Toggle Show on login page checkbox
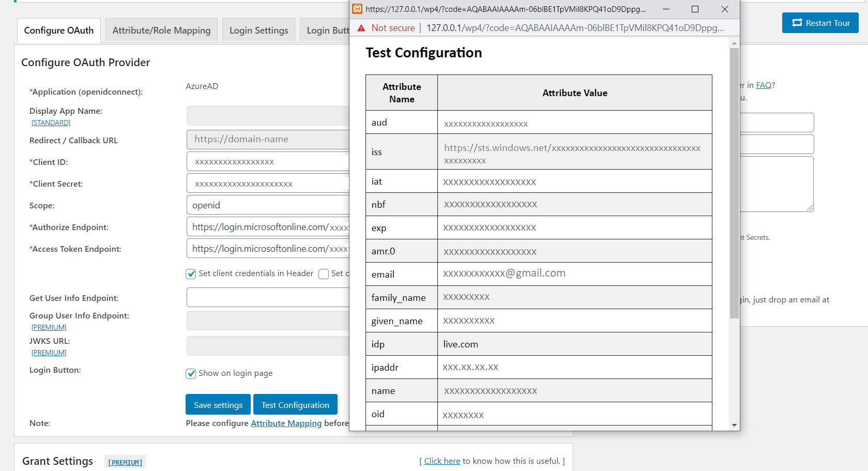Screen dimensions: 868x471 [191, 373]
